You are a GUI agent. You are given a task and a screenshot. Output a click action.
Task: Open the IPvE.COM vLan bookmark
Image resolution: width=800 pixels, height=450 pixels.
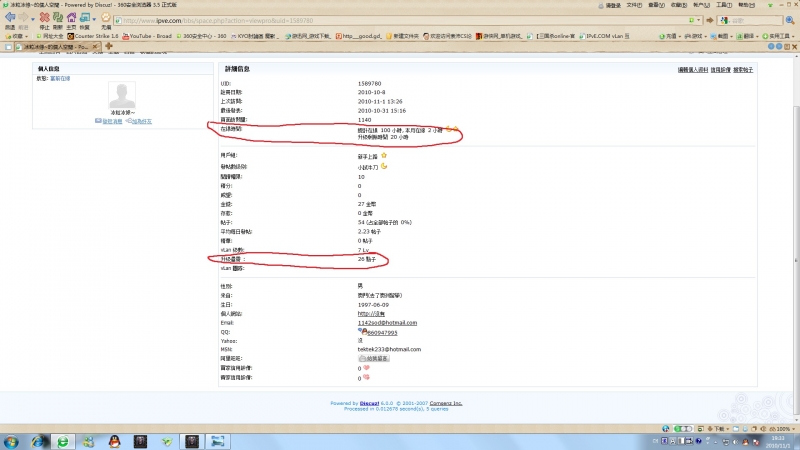pyautogui.click(x=604, y=36)
